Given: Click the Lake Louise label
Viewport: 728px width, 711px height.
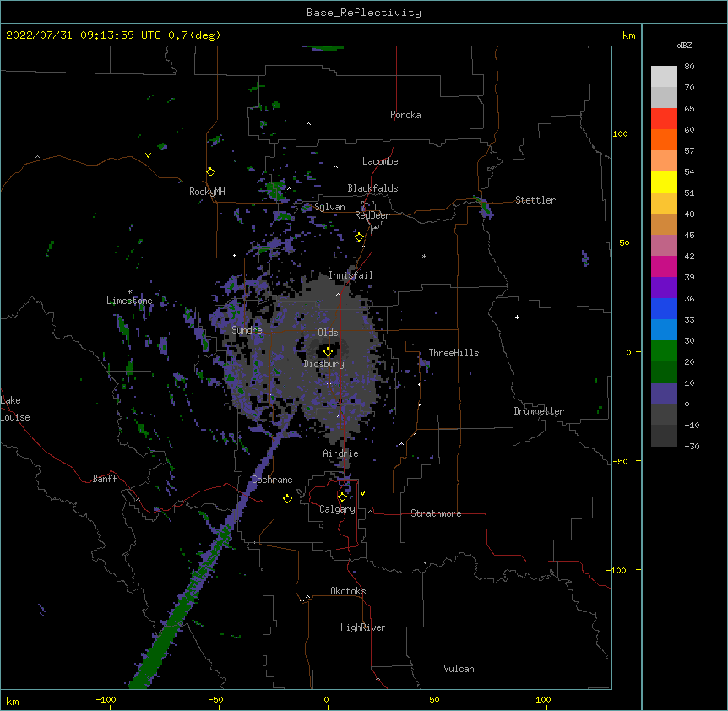Looking at the screenshot, I should [x=15, y=409].
